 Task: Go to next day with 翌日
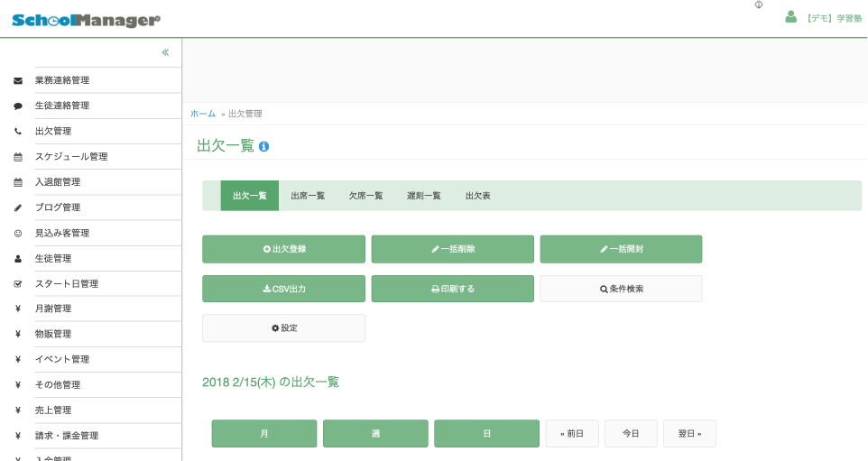(689, 433)
